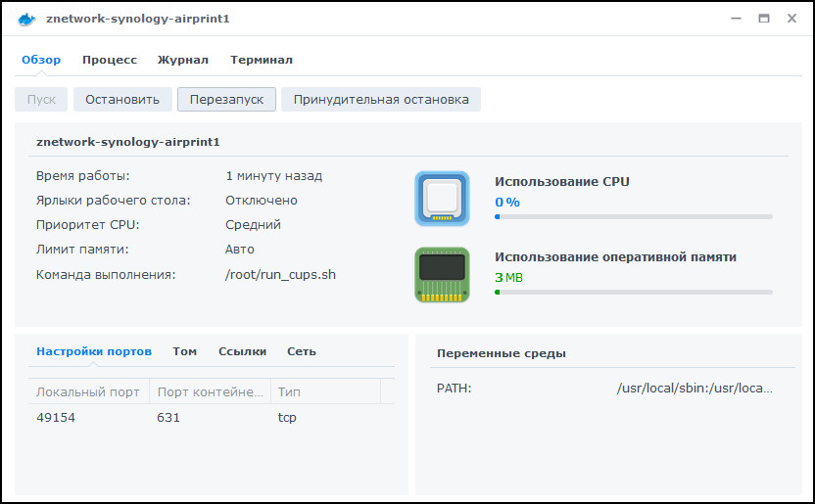Show the Том sub-tab
815x504 pixels.
184,351
